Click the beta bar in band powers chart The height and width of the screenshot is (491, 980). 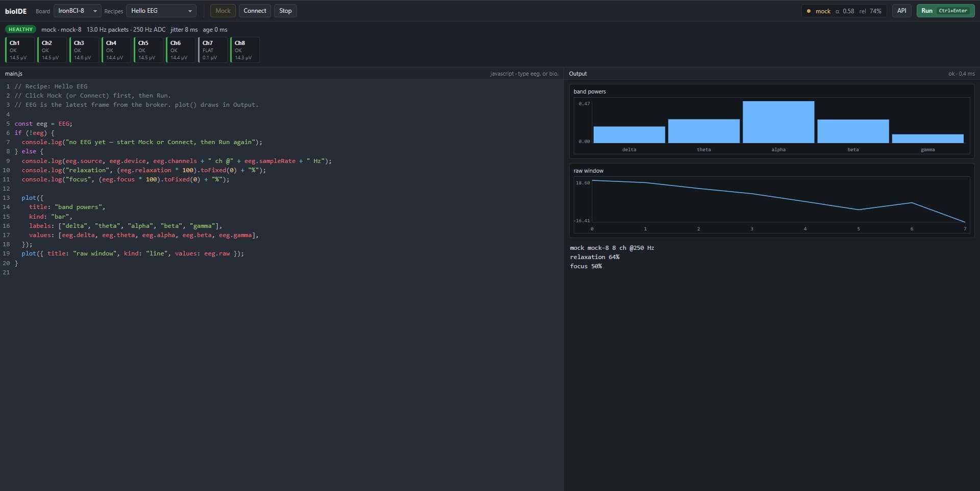pos(853,131)
